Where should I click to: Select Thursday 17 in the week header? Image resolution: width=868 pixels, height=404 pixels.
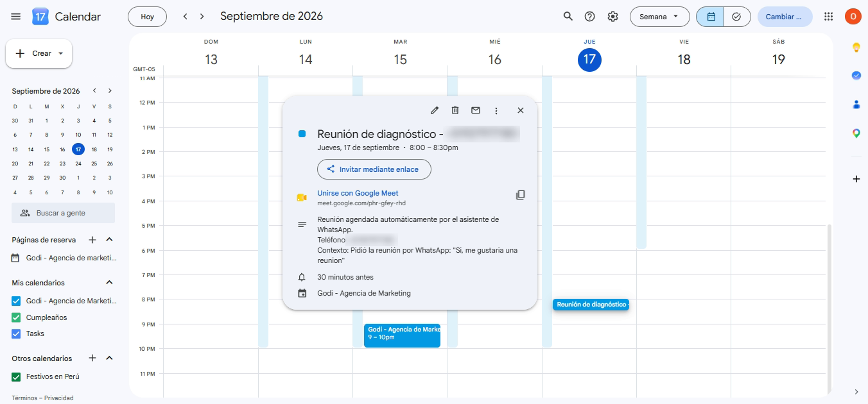[x=589, y=60]
